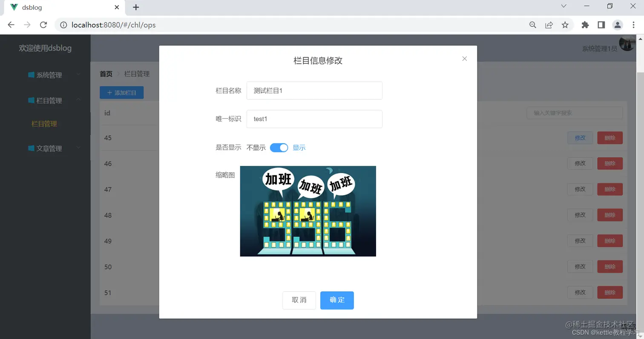Click the browser reload icon
This screenshot has width=644, height=339.
[x=43, y=25]
